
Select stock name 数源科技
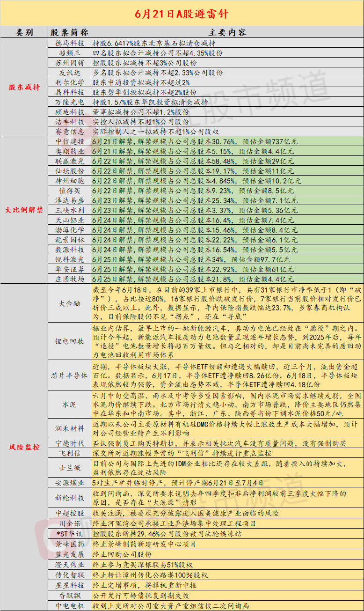69,250
